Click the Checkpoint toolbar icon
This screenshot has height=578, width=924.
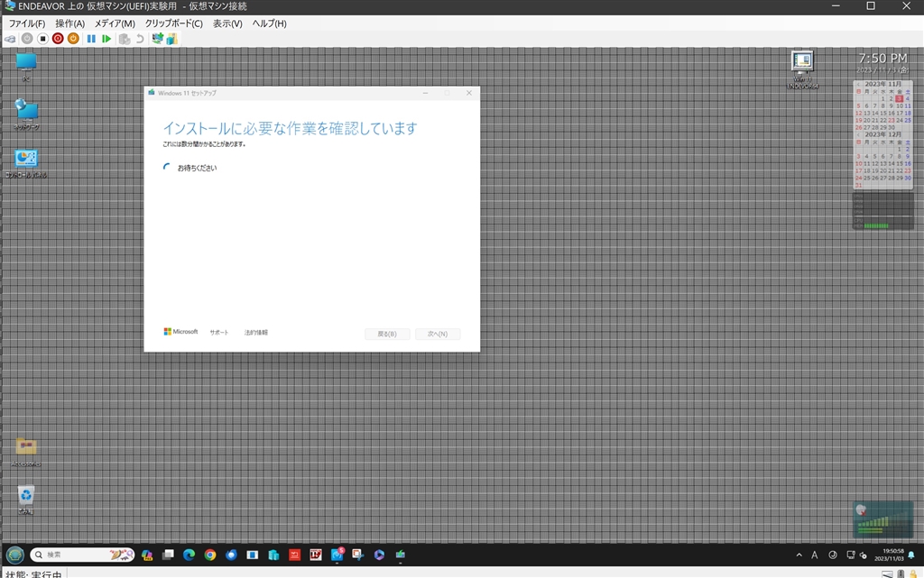pos(125,39)
